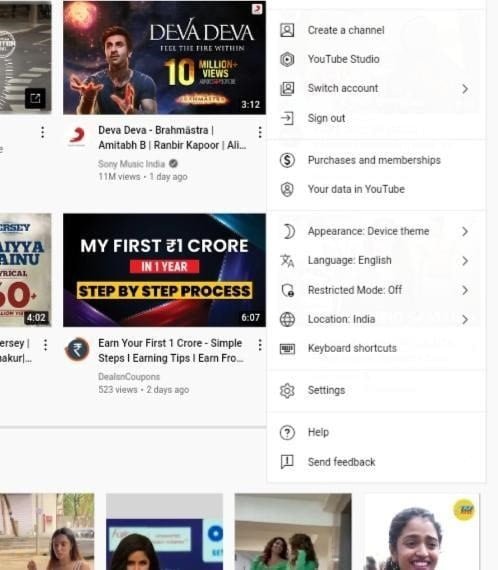Viewport: 498px width, 570px height.
Task: Click the Appearance moon icon
Action: point(288,231)
